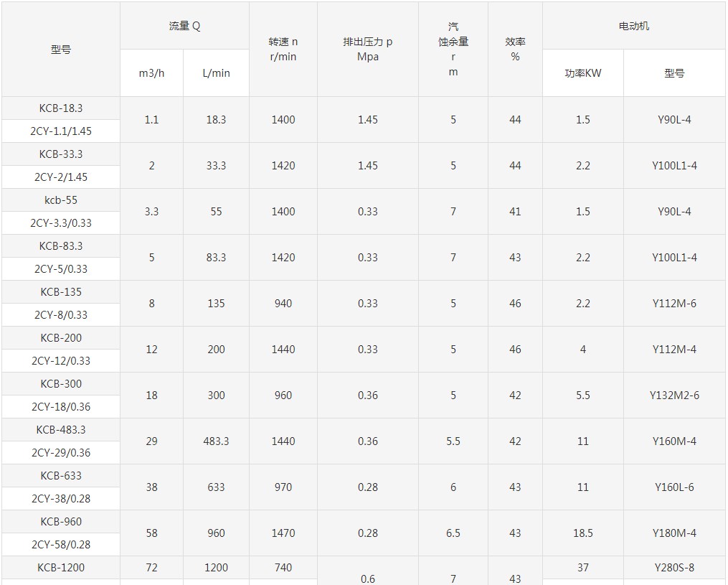Select the kcb-55 model cell

[61, 200]
